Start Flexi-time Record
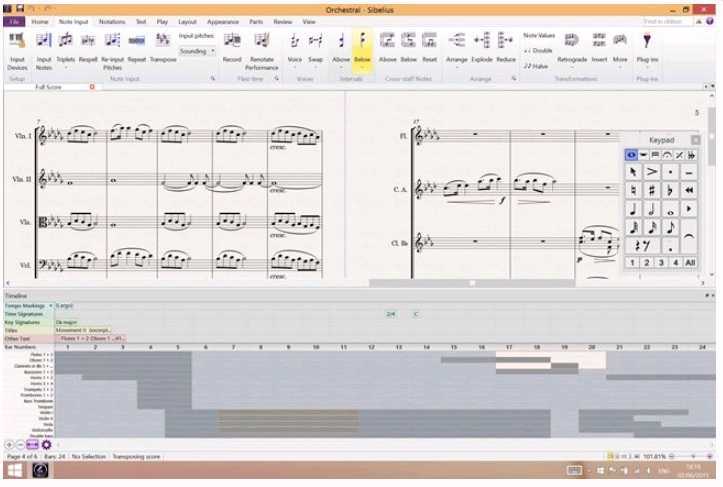 (232, 41)
